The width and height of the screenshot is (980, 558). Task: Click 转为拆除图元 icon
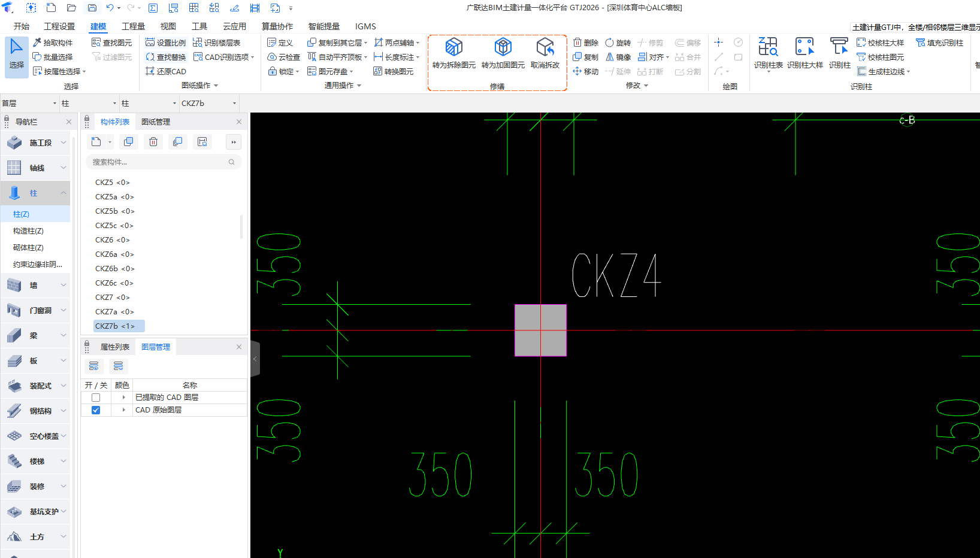click(x=453, y=53)
